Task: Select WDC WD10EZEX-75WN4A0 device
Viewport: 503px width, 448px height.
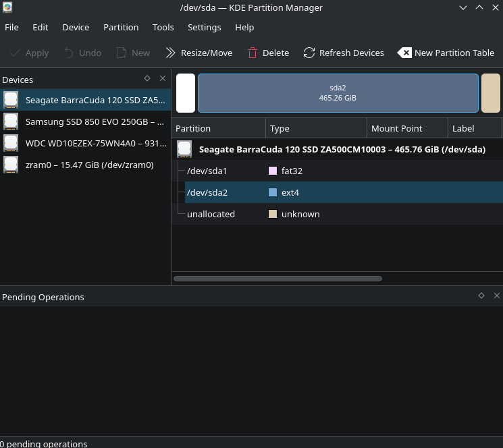Action: 85,143
